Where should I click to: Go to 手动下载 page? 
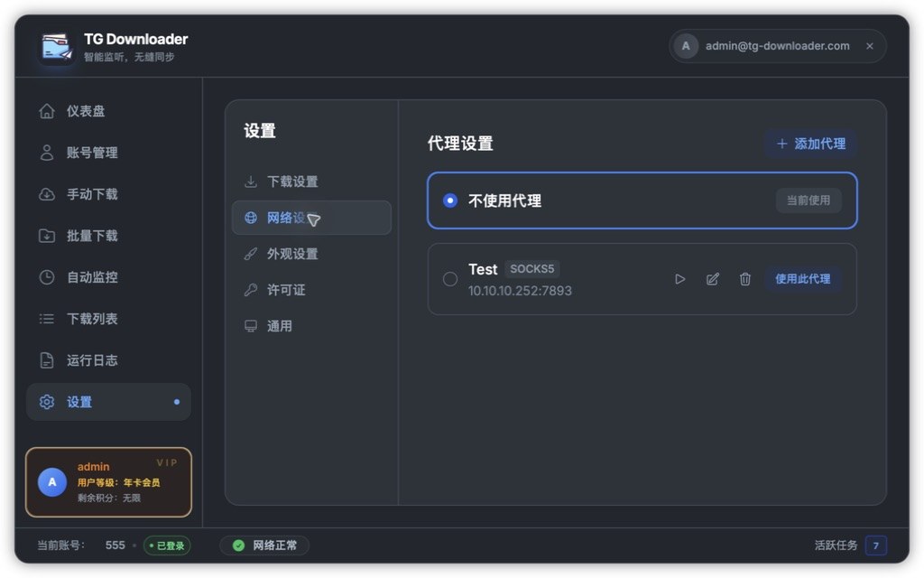(x=108, y=194)
